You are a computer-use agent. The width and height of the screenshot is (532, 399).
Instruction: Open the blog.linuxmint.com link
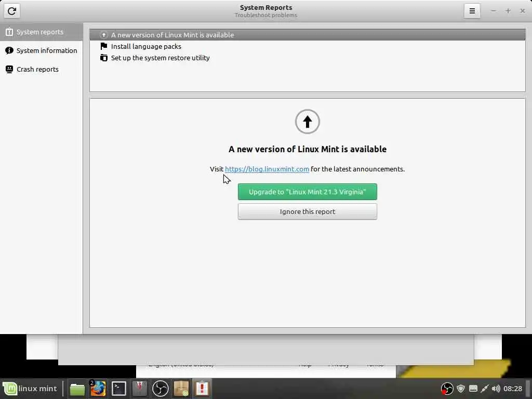(x=267, y=169)
